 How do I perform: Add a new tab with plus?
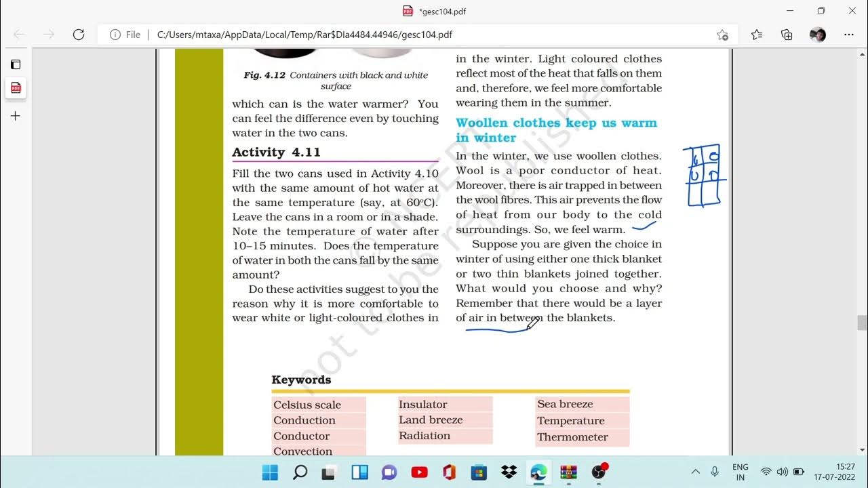(16, 116)
